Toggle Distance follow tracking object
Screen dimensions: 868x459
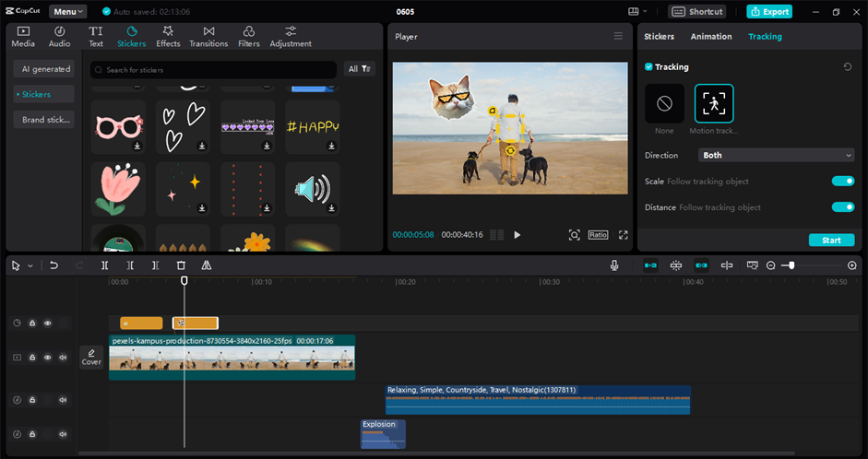(x=842, y=207)
